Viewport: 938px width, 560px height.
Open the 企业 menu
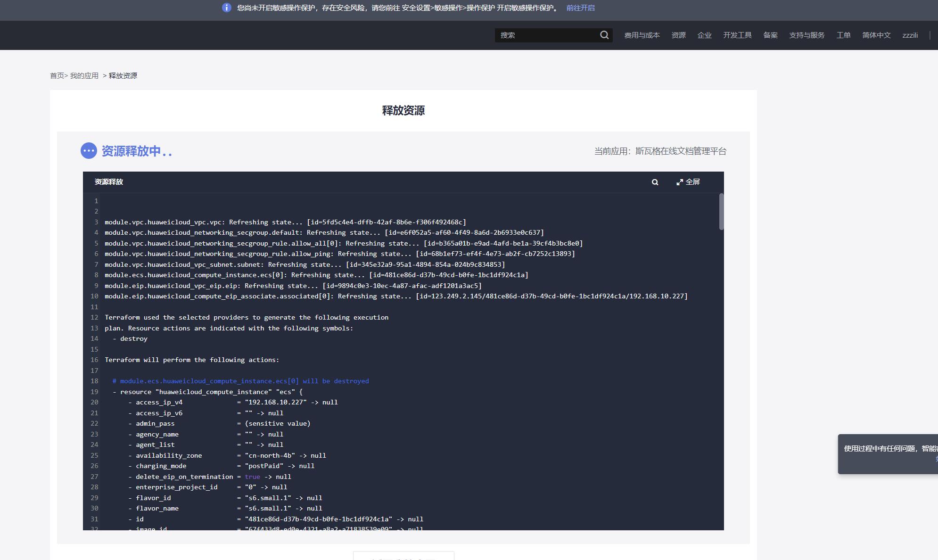coord(704,35)
